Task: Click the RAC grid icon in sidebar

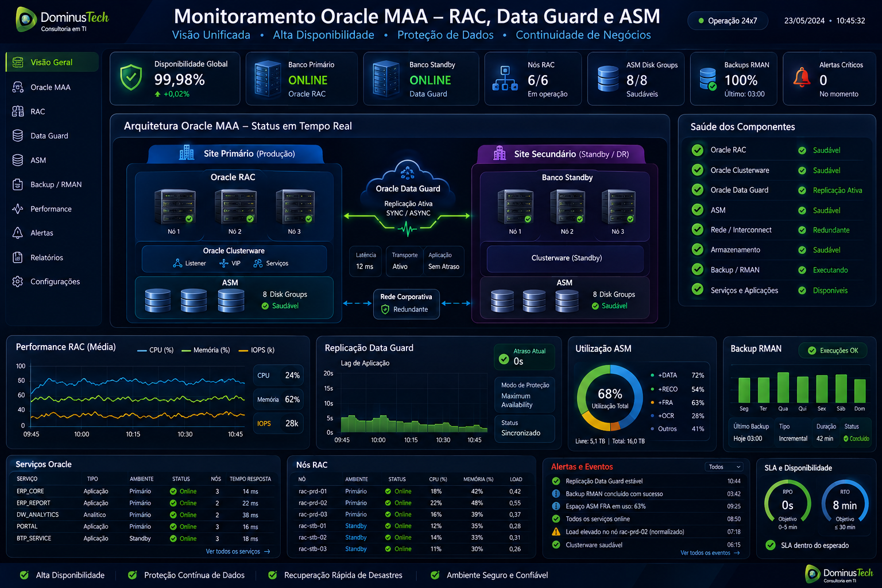Action: 18,111
